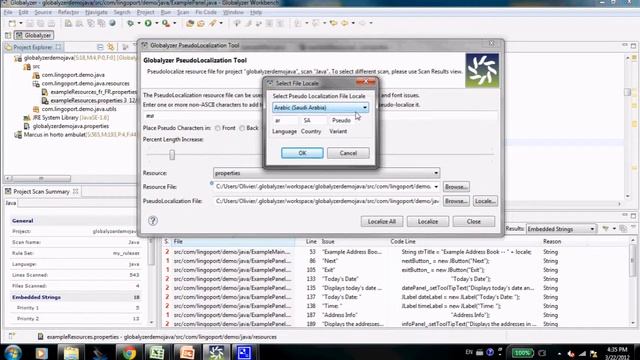Select the Front pseudo characters radio button

point(218,128)
